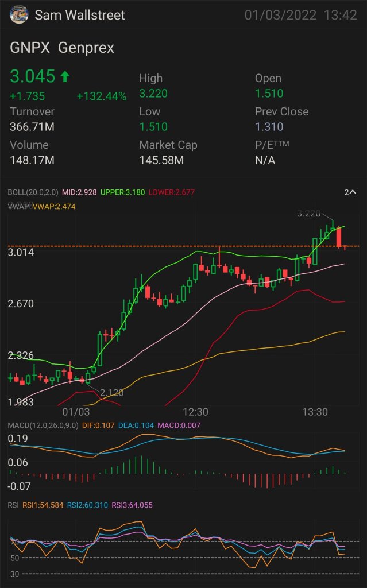
Task: Tap the 01/03 date axis label
Action: pyautogui.click(x=76, y=412)
